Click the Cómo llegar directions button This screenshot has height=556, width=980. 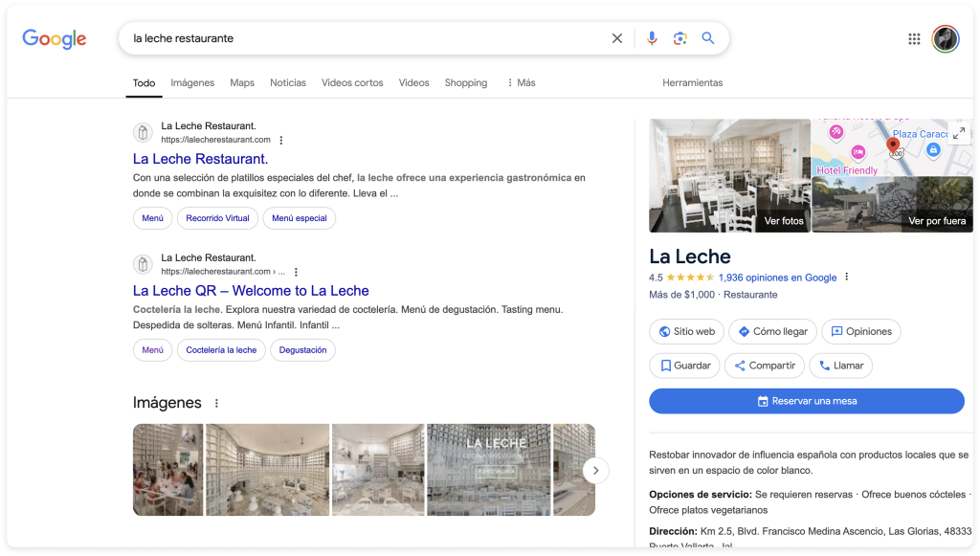pyautogui.click(x=772, y=331)
